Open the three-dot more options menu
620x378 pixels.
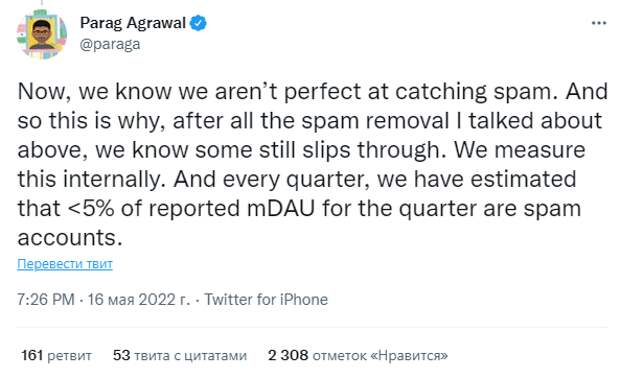point(599,23)
